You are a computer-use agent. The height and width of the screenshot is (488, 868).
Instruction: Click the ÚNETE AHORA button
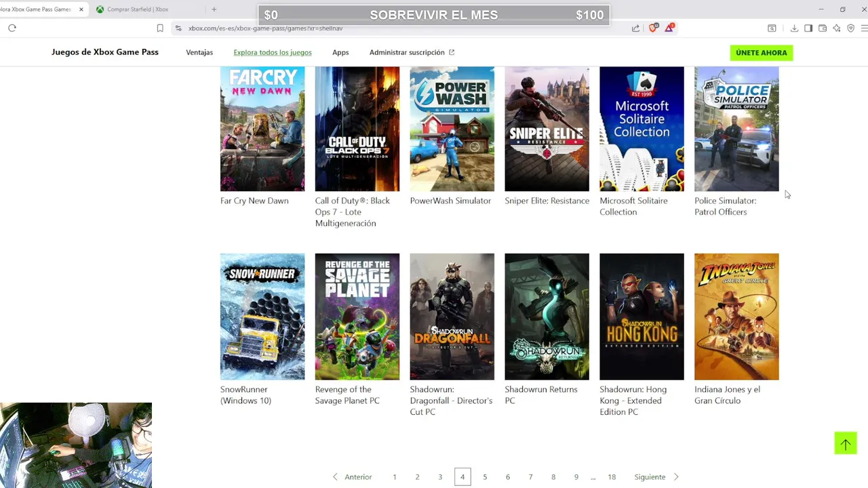click(x=762, y=52)
